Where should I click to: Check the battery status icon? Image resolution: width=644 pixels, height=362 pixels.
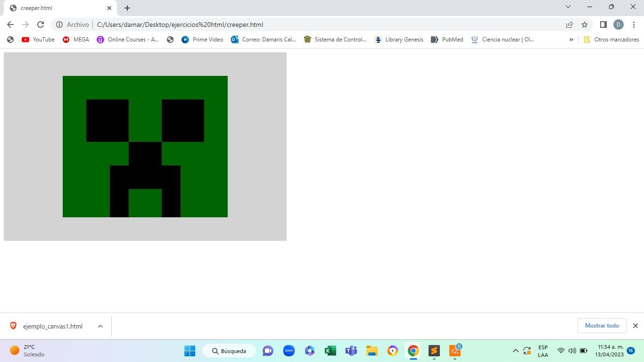[583, 351]
